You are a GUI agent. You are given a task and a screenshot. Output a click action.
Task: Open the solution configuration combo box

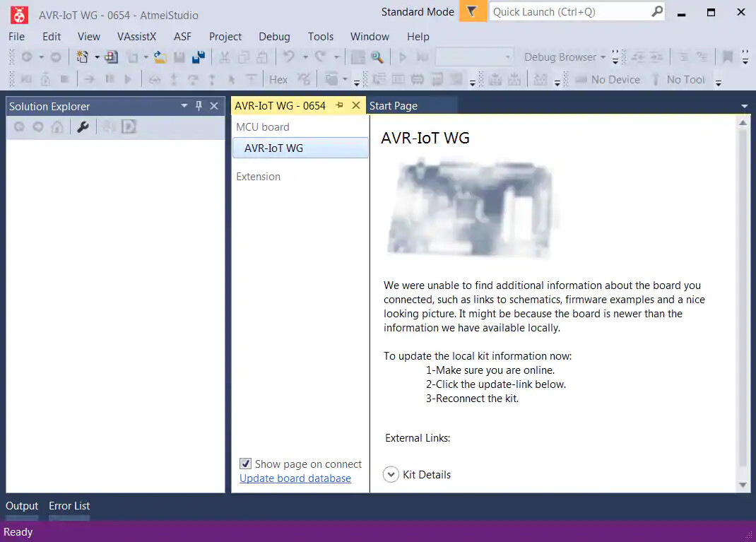click(474, 57)
